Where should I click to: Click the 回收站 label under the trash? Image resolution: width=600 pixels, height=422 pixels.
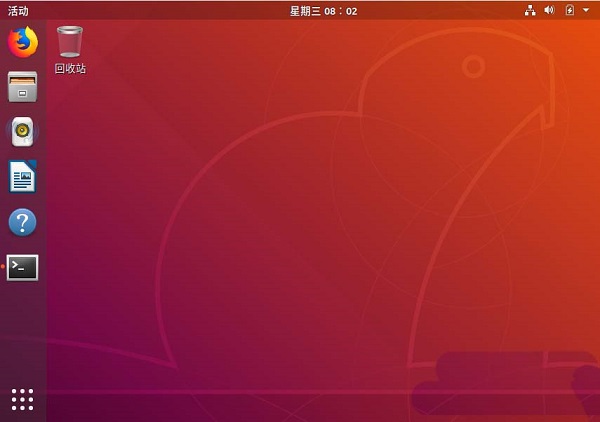(x=70, y=69)
